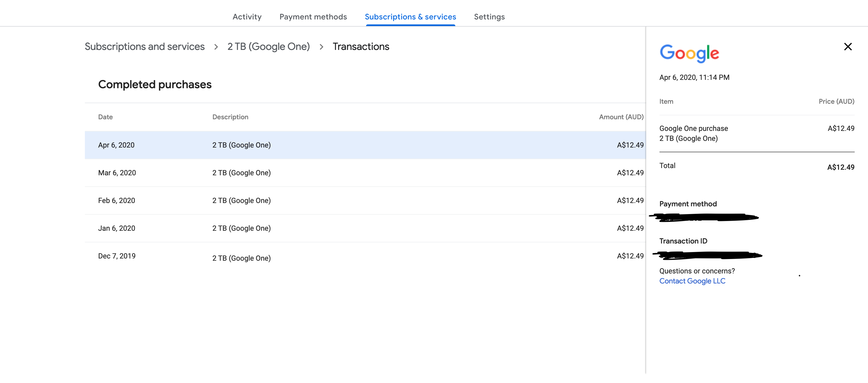The height and width of the screenshot is (383, 868).
Task: Choose the Jan 6, 2020 transaction
Action: pyautogui.click(x=365, y=228)
